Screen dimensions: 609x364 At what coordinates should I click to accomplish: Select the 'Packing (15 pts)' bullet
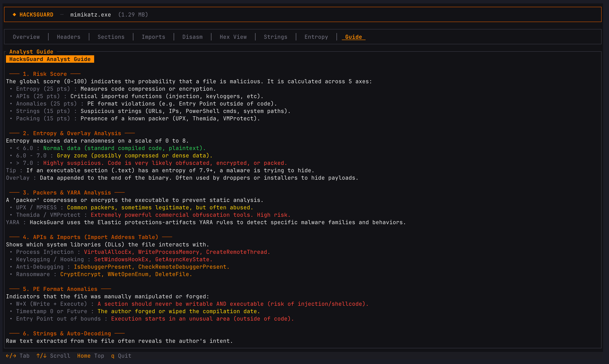135,118
